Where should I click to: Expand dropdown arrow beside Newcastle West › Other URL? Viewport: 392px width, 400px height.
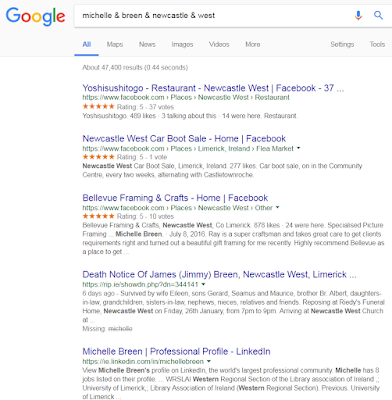click(x=277, y=207)
